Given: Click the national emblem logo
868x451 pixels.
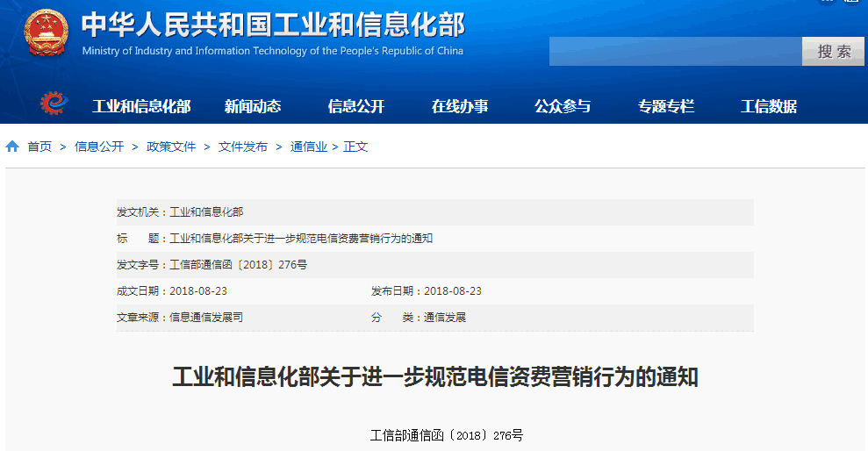Looking at the screenshot, I should [47, 32].
